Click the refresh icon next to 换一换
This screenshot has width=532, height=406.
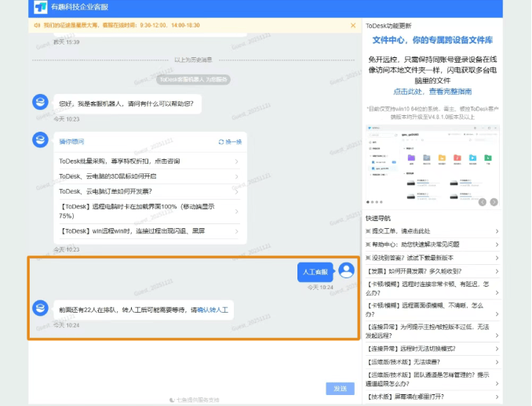tap(221, 142)
